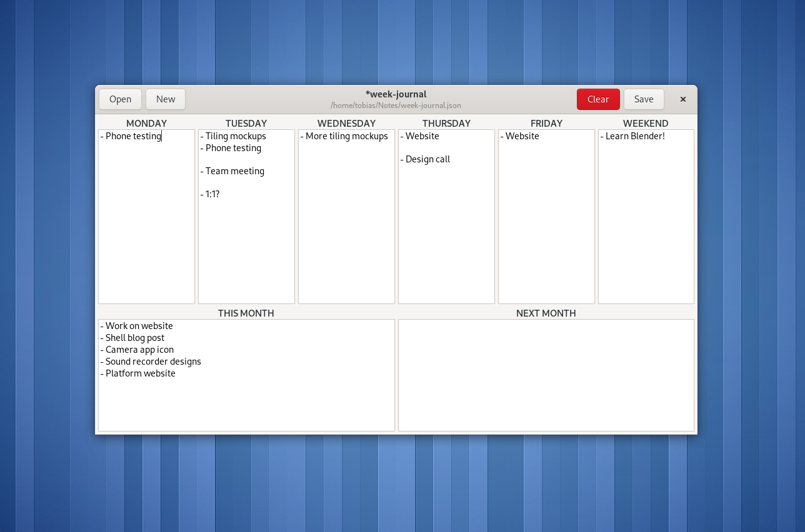Viewport: 805px width, 532px height.
Task: Create a new journal with New button
Action: click(x=166, y=99)
